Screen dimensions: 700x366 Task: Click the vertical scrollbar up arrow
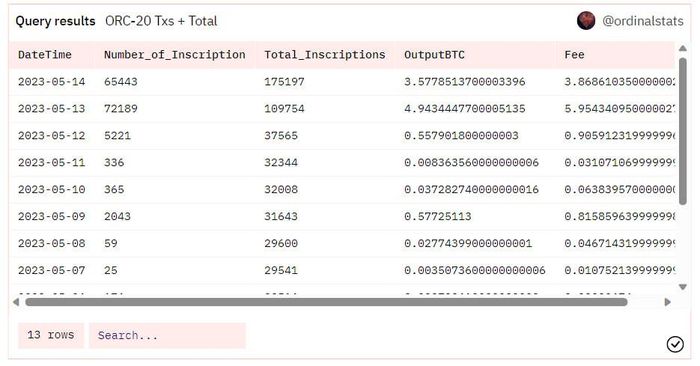(x=683, y=48)
